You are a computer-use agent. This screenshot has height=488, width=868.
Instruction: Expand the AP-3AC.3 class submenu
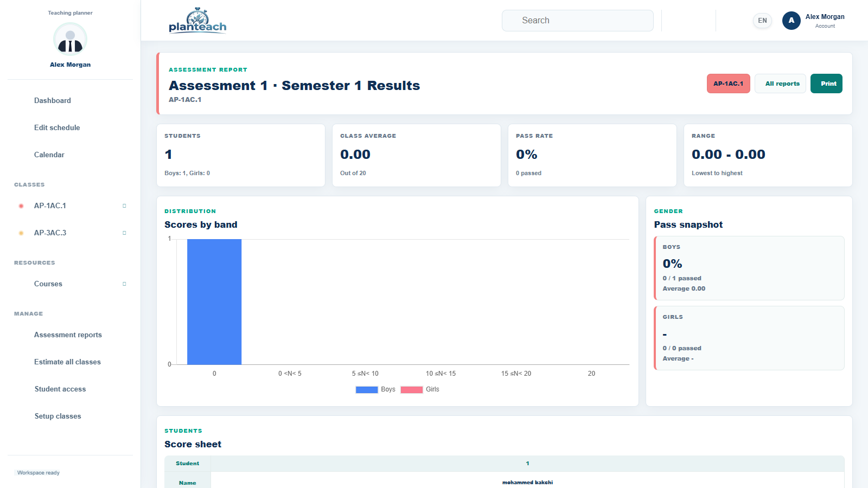[124, 233]
